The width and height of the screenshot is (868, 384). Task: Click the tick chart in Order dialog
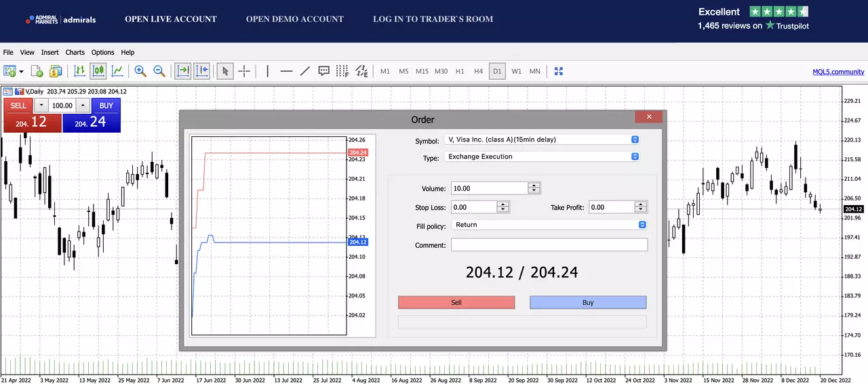coord(269,236)
